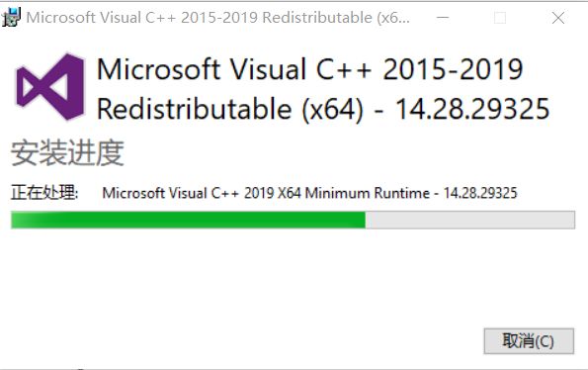
Task: Click the 安装进度 heading
Action: coord(67,153)
